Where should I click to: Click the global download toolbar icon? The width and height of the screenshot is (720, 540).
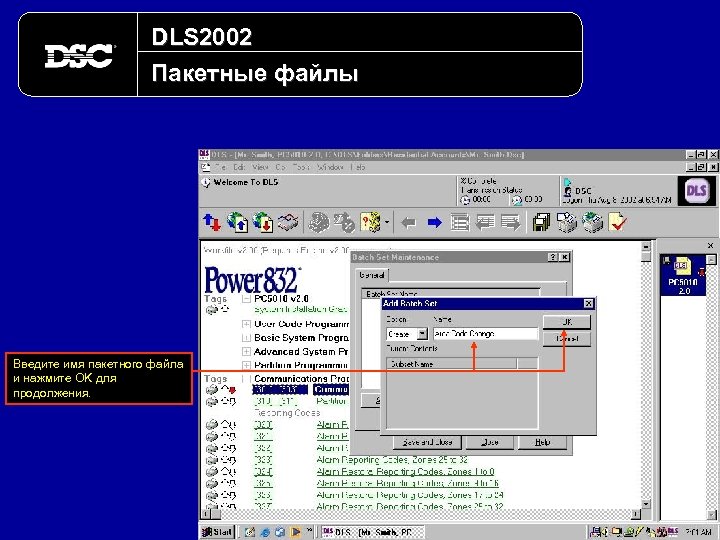point(263,223)
